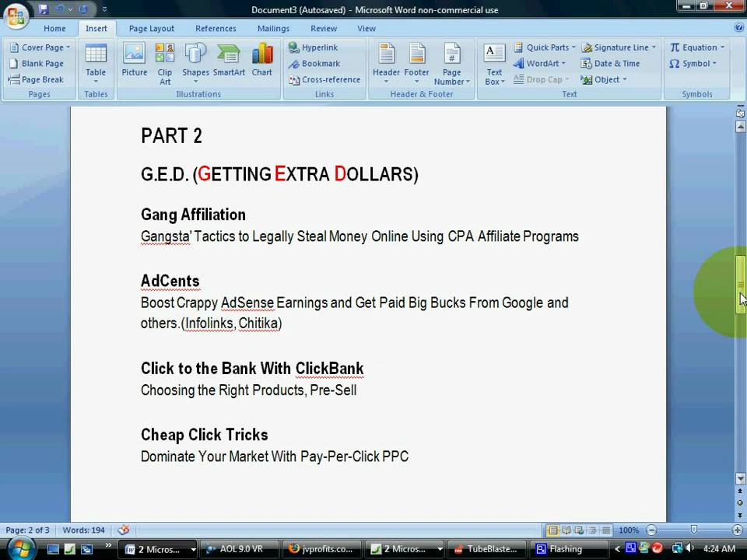
Task: Redo the last action
Action: coord(83,9)
